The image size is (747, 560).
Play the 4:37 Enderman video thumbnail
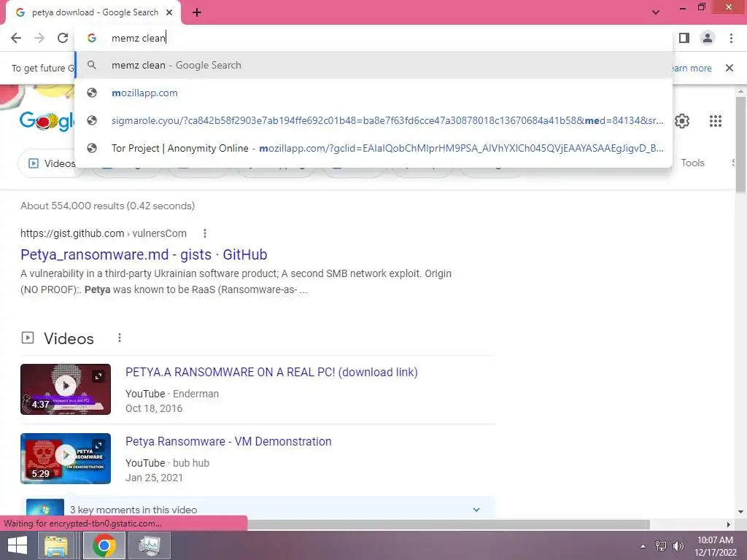coord(66,389)
